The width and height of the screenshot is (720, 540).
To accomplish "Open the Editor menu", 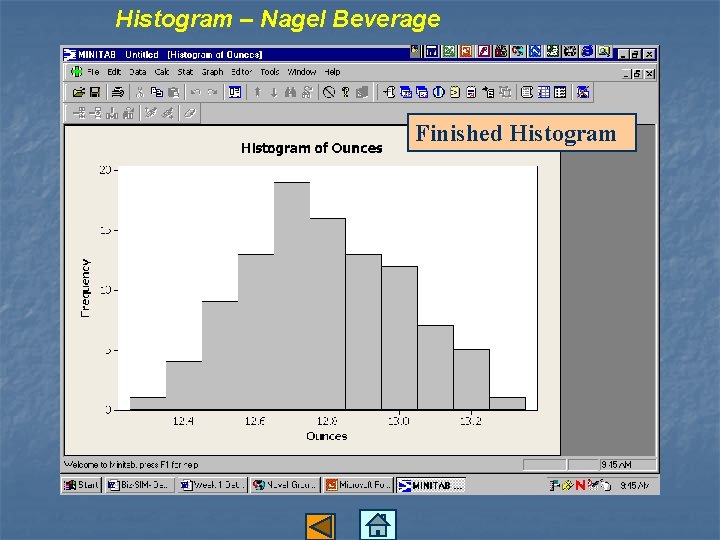I will (x=242, y=72).
